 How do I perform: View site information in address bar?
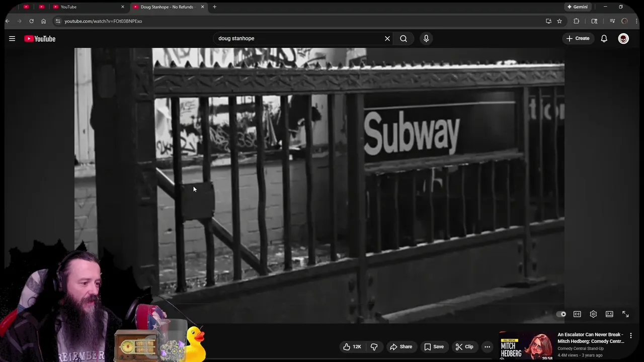[x=58, y=21]
